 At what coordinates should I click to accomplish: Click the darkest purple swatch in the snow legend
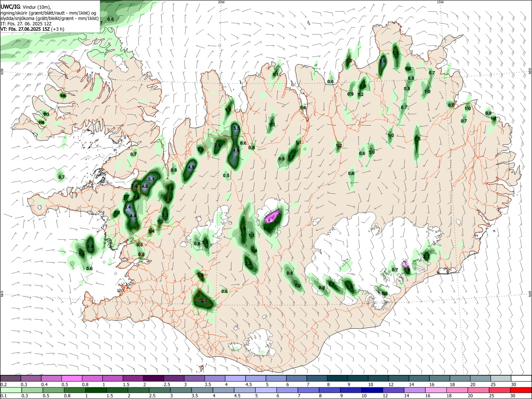(153, 378)
